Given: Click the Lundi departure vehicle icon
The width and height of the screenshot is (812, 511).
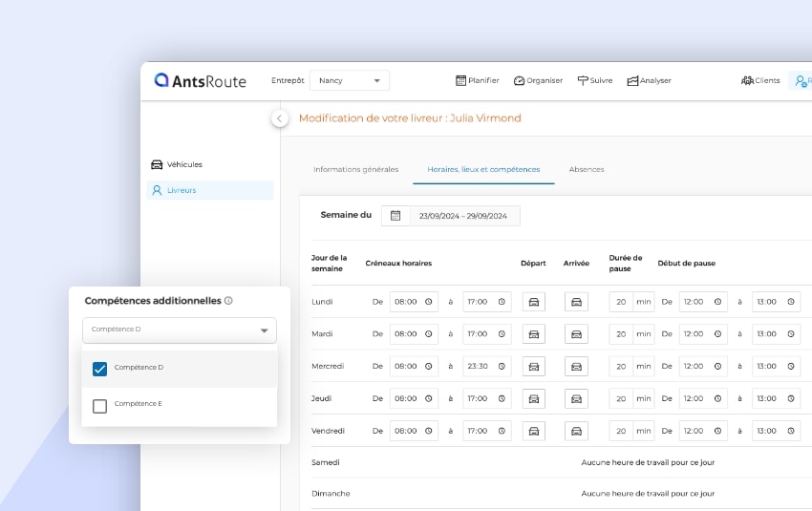Looking at the screenshot, I should 534,302.
